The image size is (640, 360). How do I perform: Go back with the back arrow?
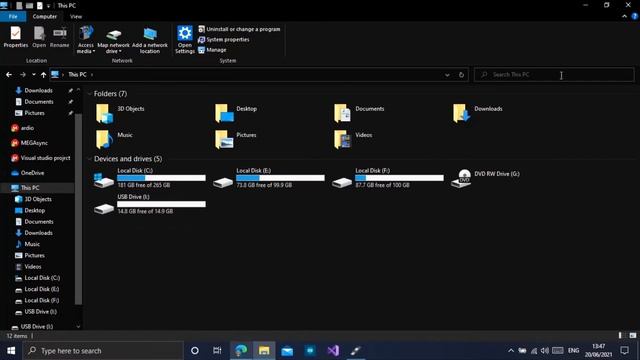9,75
